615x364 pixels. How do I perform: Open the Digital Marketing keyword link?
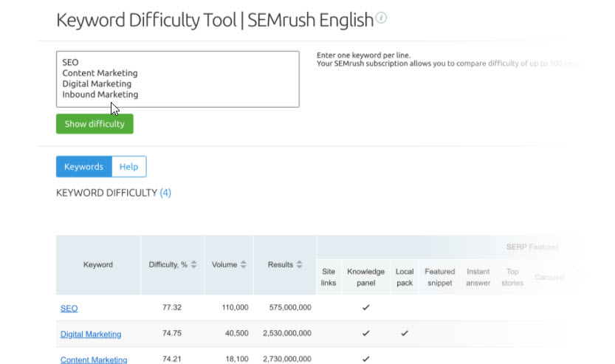tap(91, 334)
